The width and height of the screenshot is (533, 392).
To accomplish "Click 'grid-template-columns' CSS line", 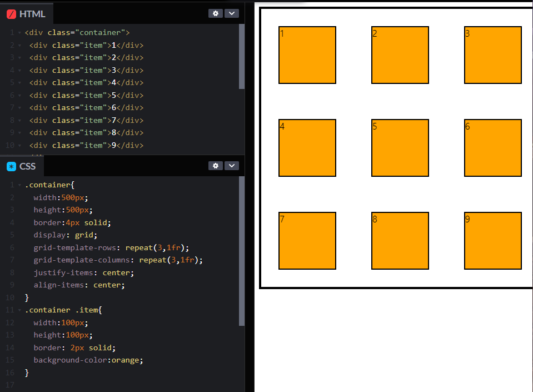I will coord(118,260).
